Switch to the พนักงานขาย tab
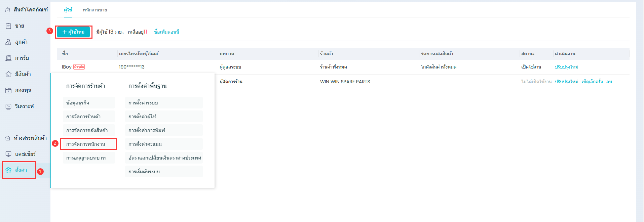 point(95,10)
